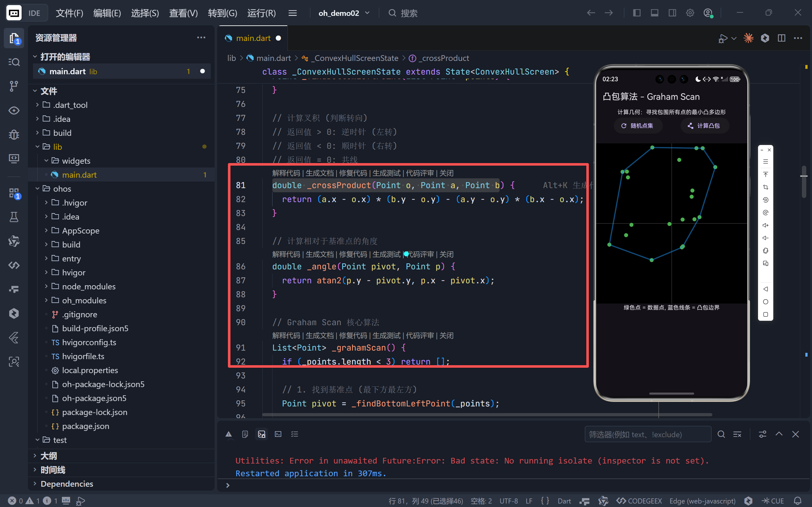Click the Testing flask icon in the sidebar
Image resolution: width=812 pixels, height=507 pixels.
(x=14, y=217)
